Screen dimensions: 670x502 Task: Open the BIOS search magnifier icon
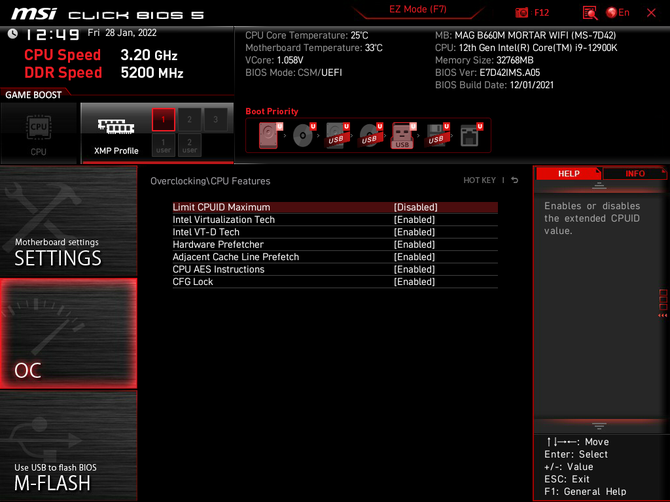[590, 13]
